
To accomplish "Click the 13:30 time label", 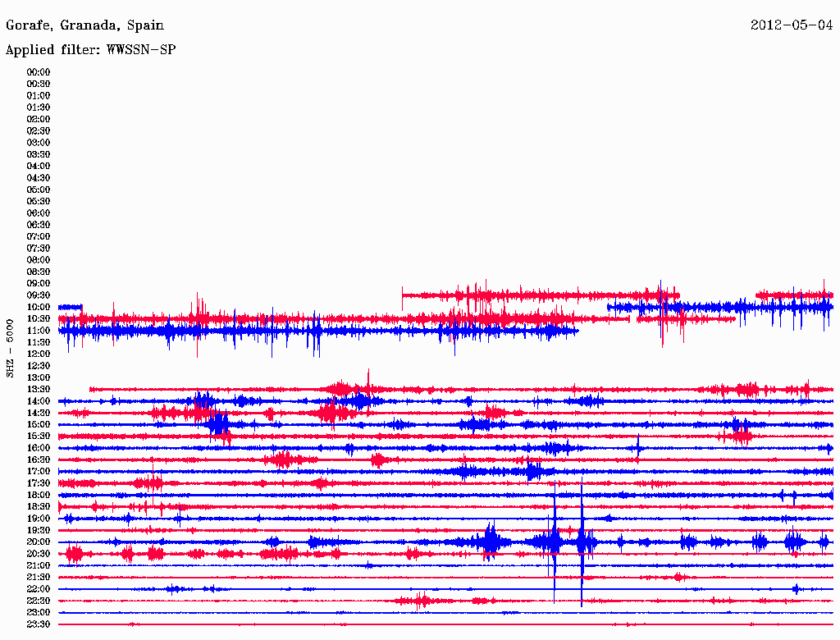I will (x=39, y=390).
